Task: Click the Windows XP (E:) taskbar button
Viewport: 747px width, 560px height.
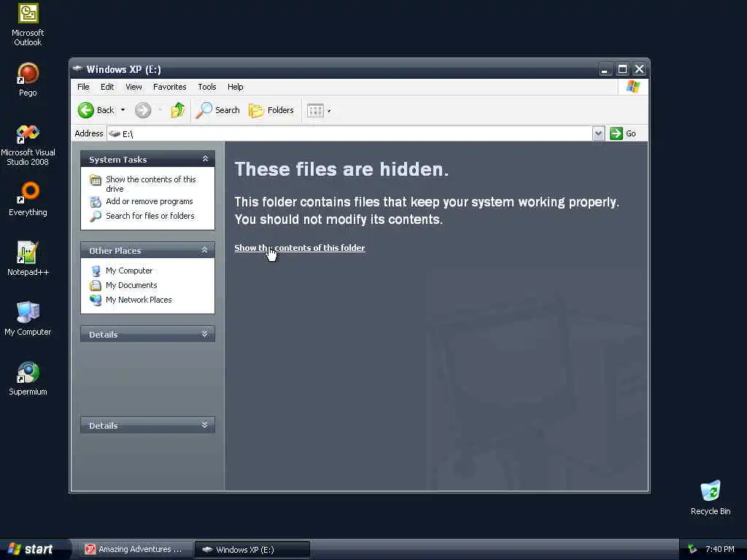Action: [252, 550]
